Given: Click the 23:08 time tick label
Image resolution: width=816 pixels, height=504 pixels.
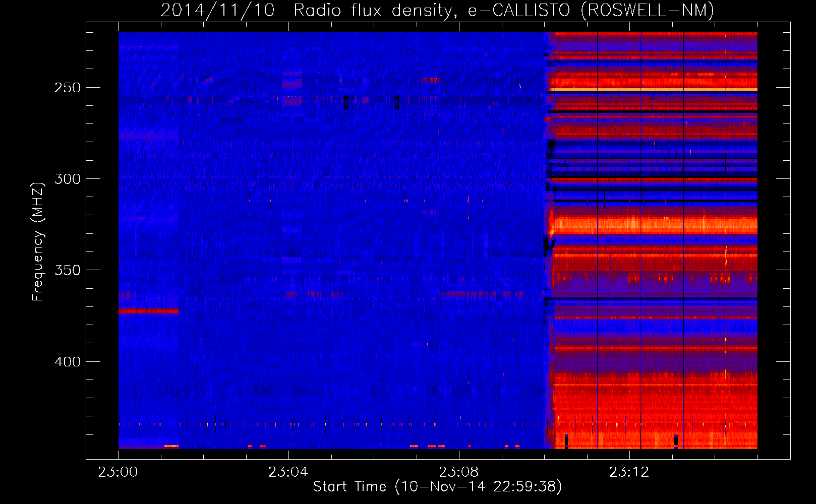Looking at the screenshot, I should [459, 472].
